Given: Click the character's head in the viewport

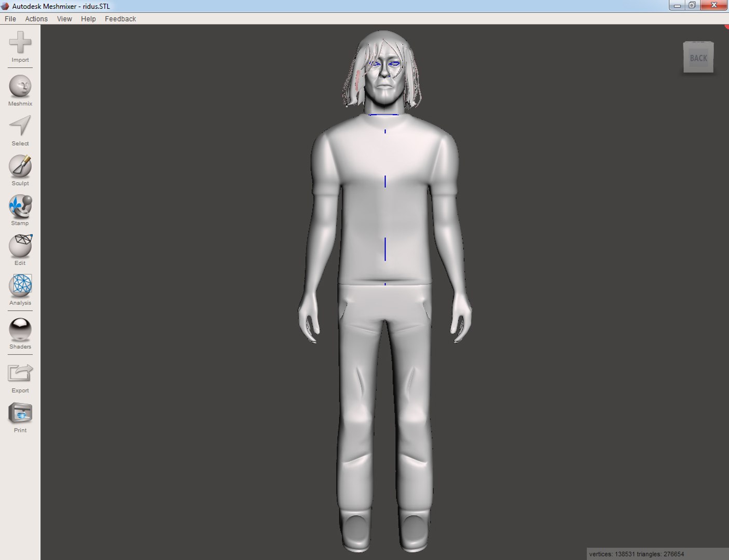Looking at the screenshot, I should 383,70.
